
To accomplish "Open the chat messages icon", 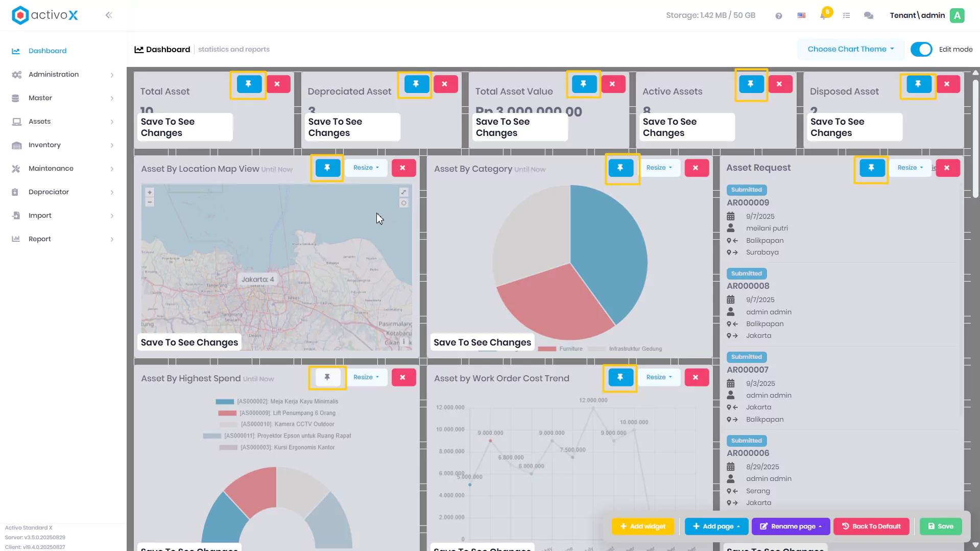I will (868, 15).
